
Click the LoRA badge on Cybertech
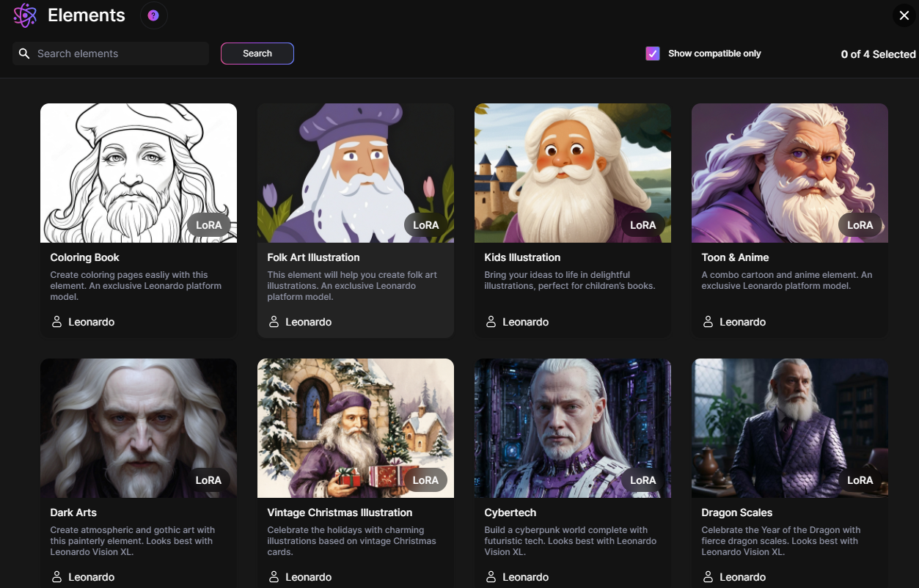click(642, 480)
